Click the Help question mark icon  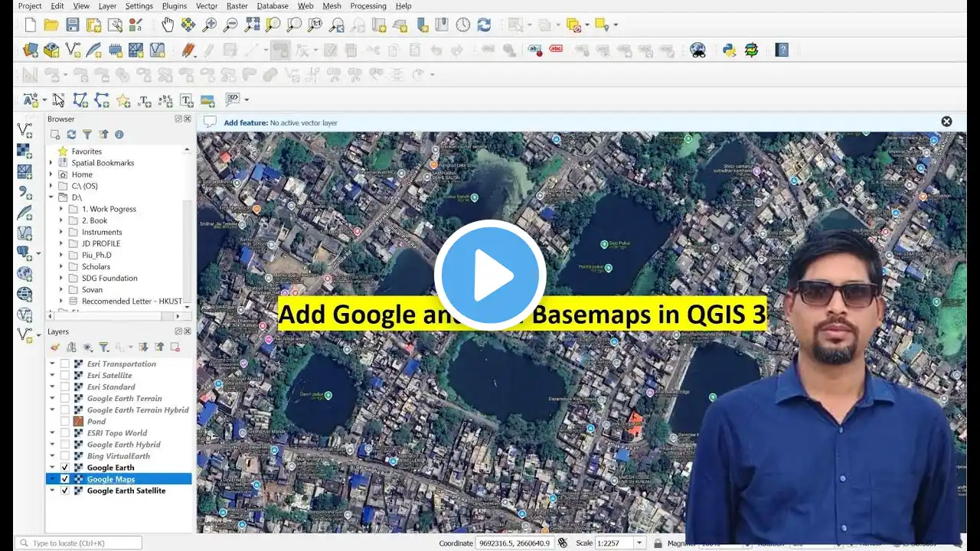(782, 51)
